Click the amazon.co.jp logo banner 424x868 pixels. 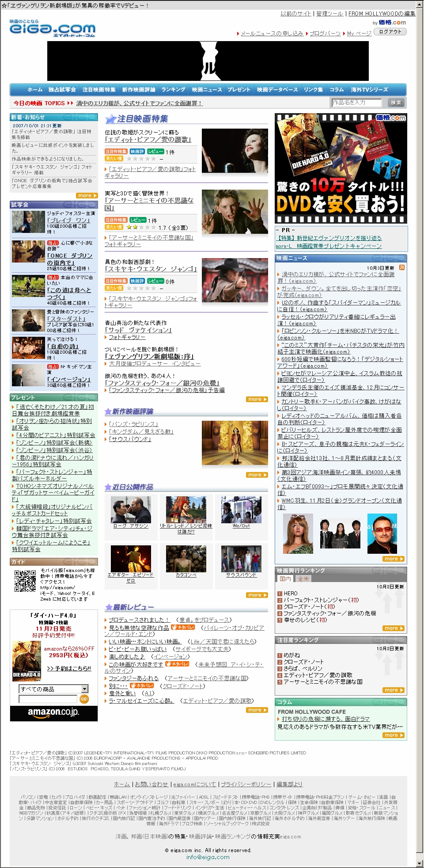point(53,713)
